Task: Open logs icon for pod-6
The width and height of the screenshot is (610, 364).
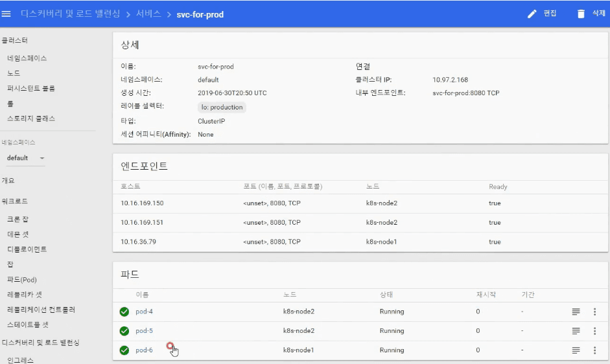Action: pyautogui.click(x=576, y=350)
